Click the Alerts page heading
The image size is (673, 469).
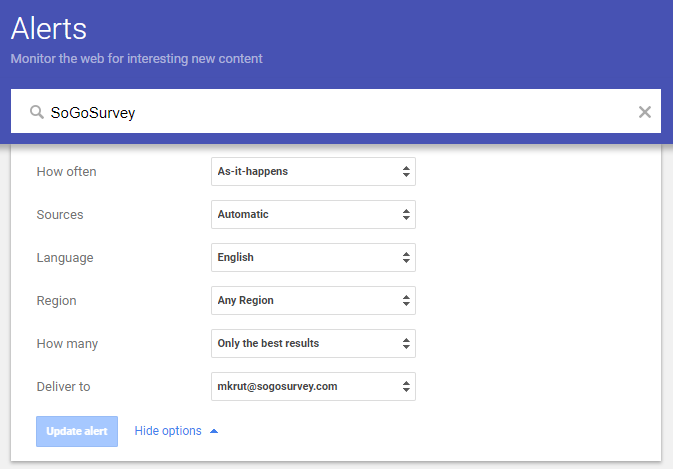49,28
